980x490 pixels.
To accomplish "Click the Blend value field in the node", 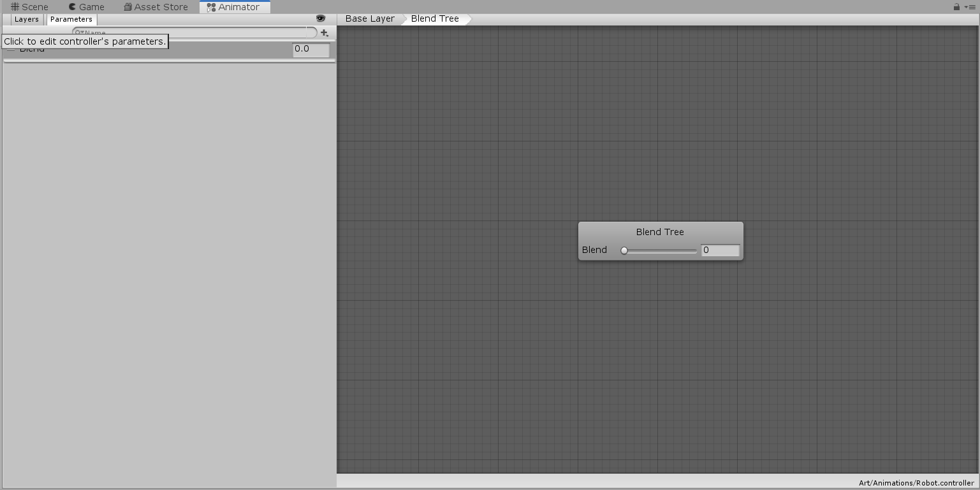I will point(720,250).
